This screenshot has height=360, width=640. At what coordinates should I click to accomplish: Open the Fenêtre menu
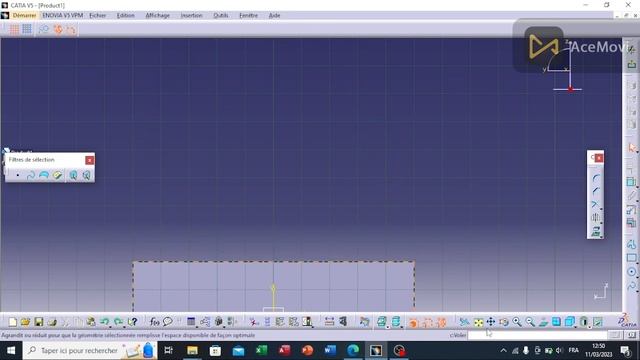tap(248, 16)
